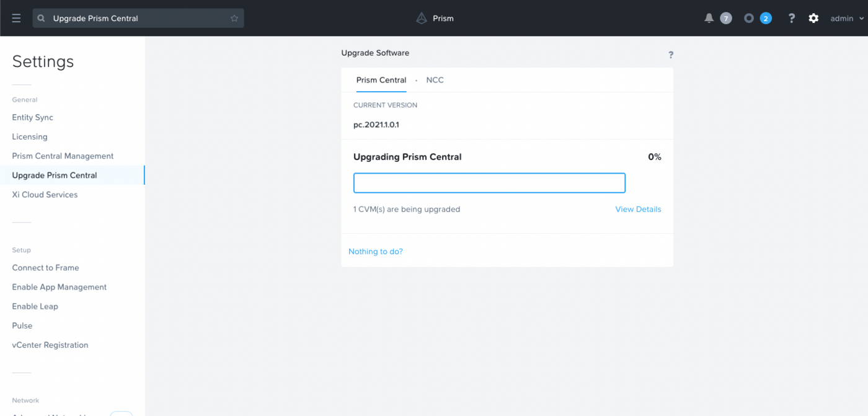Click the search magnifier icon
The image size is (868, 416).
42,19
